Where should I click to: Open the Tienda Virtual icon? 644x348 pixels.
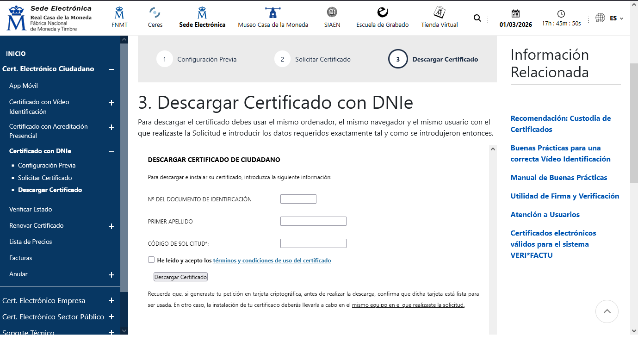pyautogui.click(x=439, y=12)
